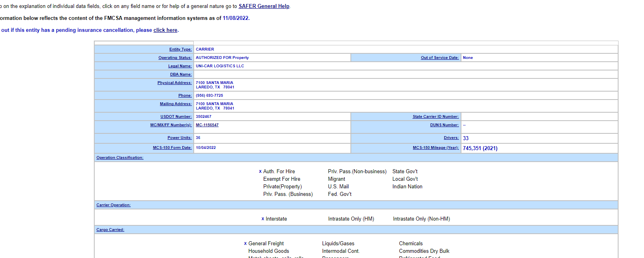Open the Carrier Operation heading link

(x=113, y=205)
